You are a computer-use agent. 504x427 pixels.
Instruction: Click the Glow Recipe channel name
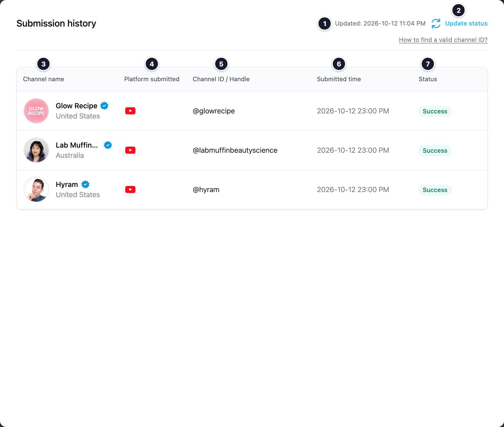76,106
